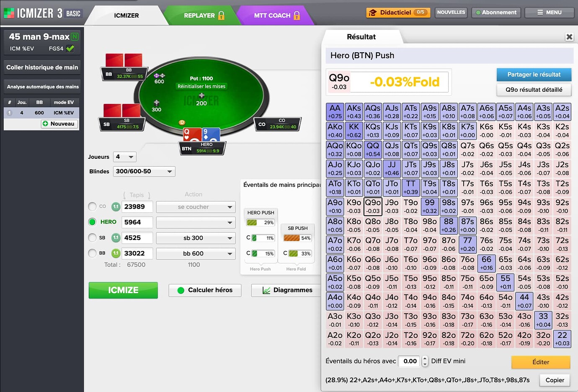Click the dealer button chip on the table
Viewport: 578px width, 392px height.
182,122
